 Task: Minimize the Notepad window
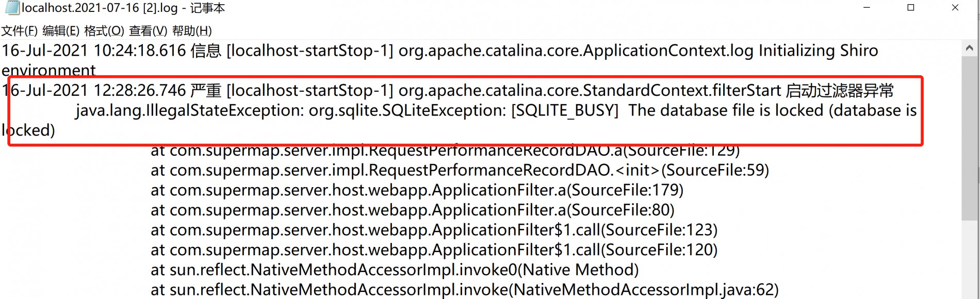pyautogui.click(x=867, y=8)
